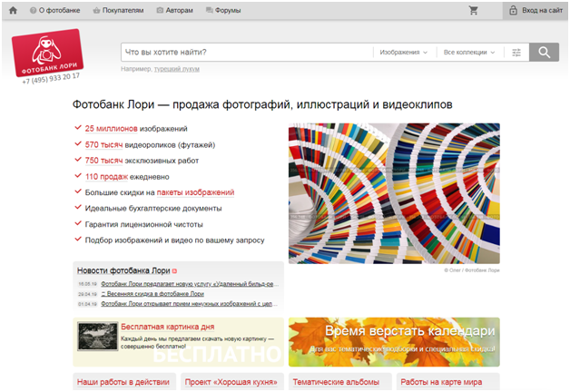Click the lock icon for site login
Screen dimensions: 570x392
coord(513,10)
